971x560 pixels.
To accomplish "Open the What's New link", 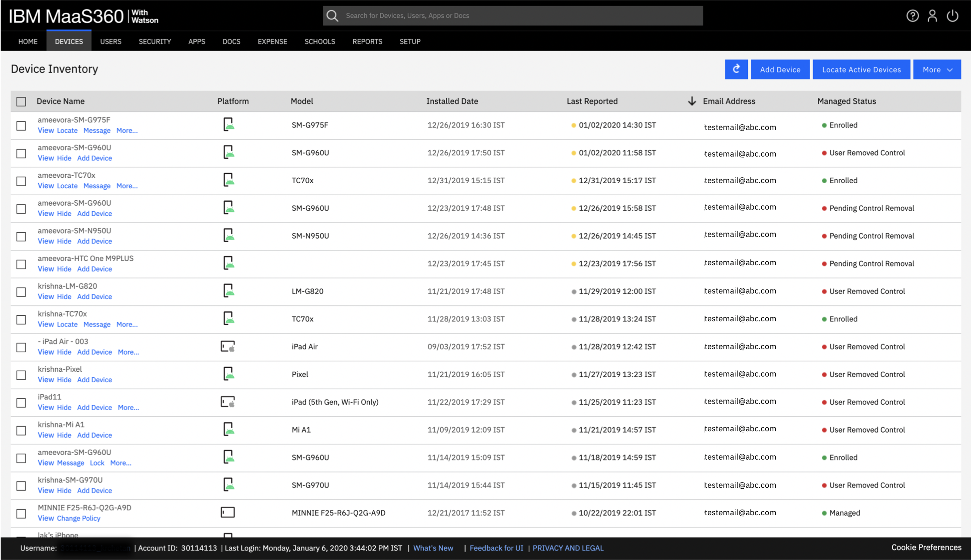I will tap(433, 548).
